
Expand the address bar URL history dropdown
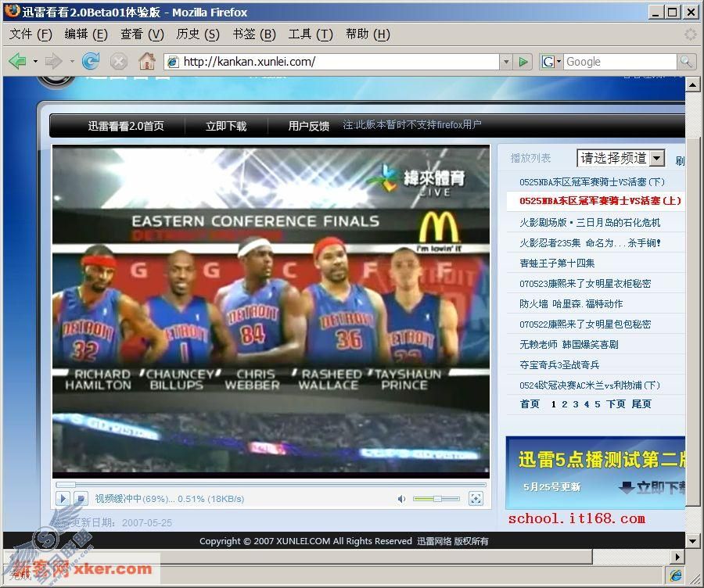[506, 62]
